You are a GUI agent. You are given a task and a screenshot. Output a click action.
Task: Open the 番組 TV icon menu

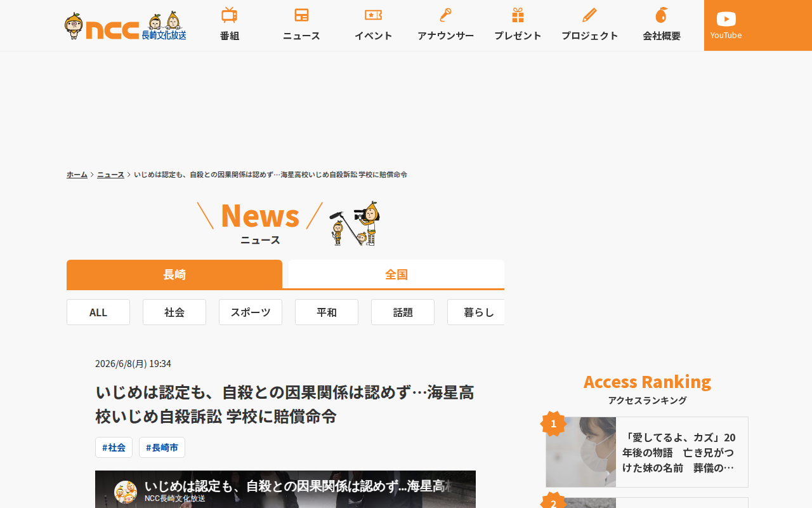[230, 15]
